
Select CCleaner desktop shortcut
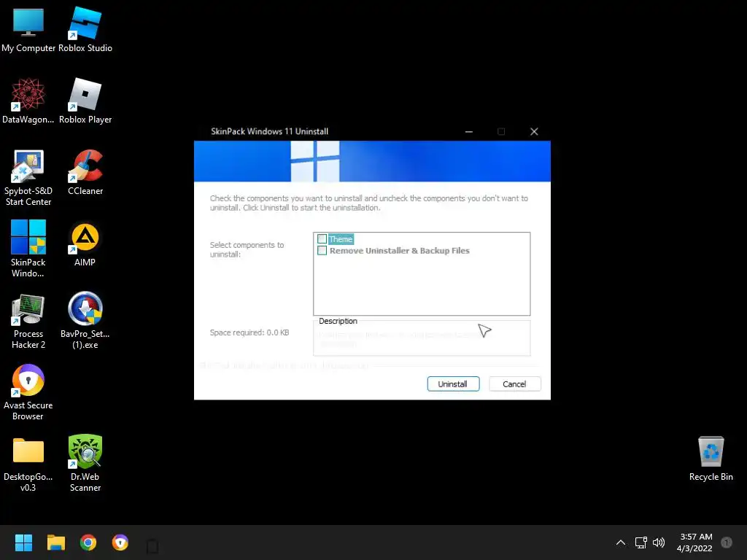click(85, 172)
